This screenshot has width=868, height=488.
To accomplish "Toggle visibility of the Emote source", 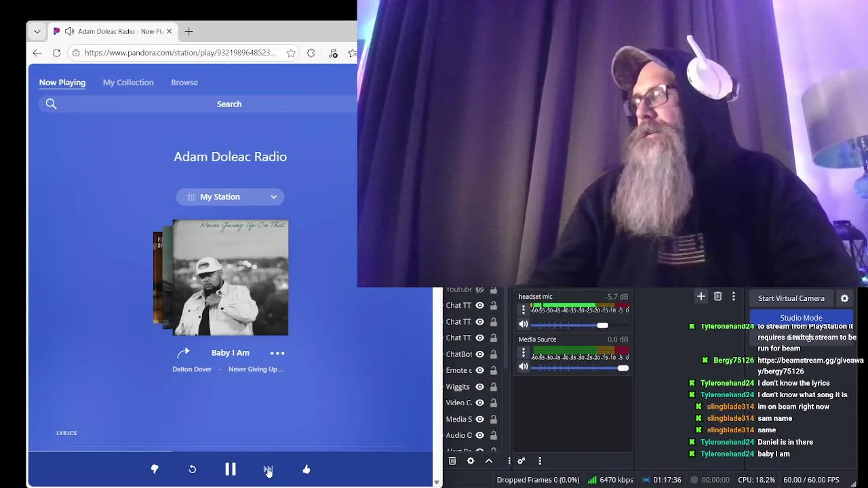I will (x=479, y=370).
